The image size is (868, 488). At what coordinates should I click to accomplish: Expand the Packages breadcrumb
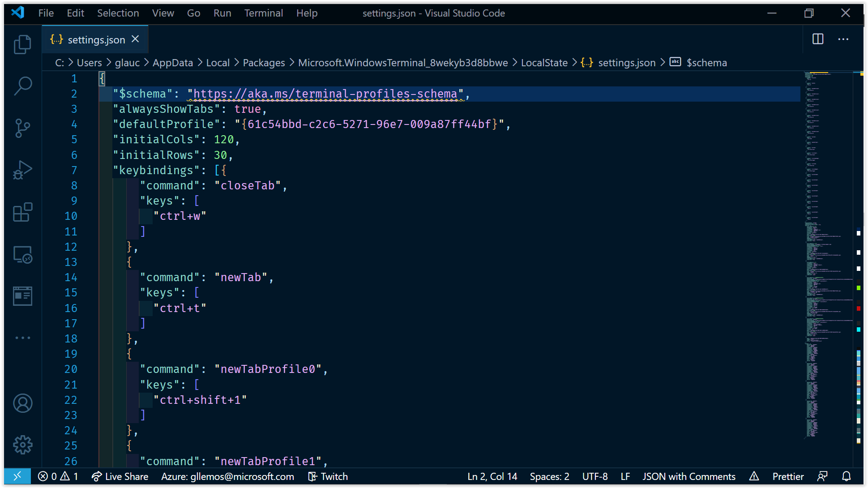pyautogui.click(x=264, y=63)
